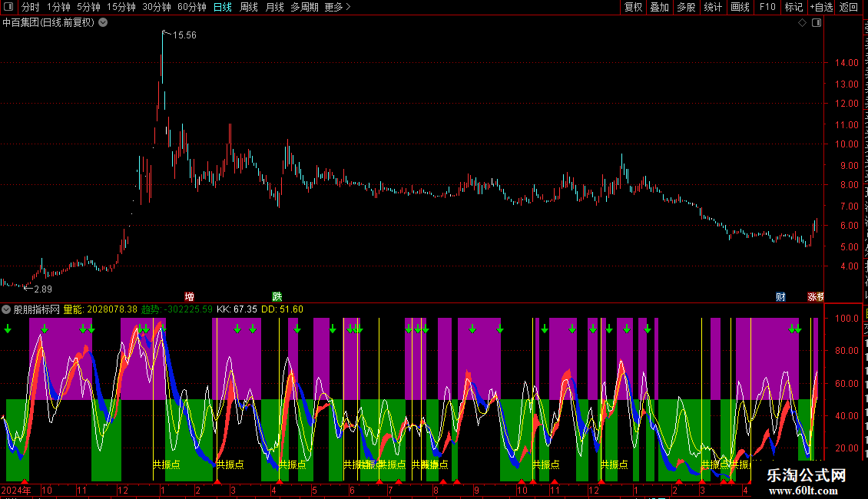The width and height of the screenshot is (868, 499).
Task: Click the 返回 back button
Action: pos(849,7)
